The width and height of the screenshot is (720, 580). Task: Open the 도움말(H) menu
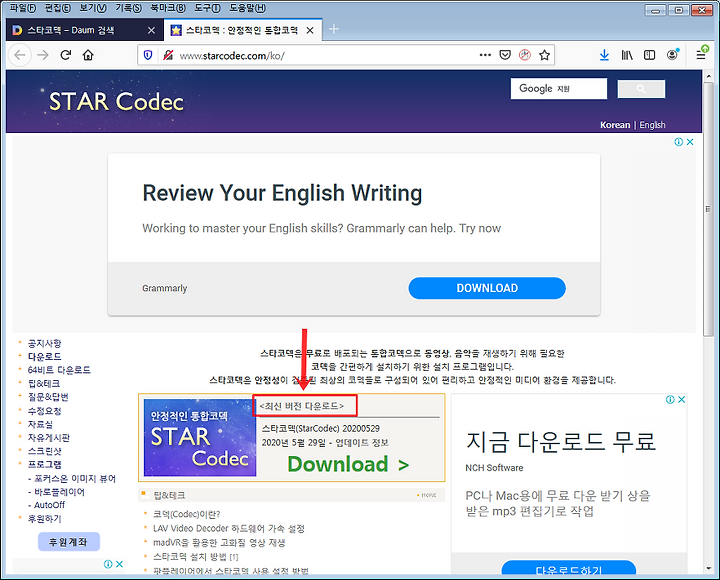(x=248, y=8)
